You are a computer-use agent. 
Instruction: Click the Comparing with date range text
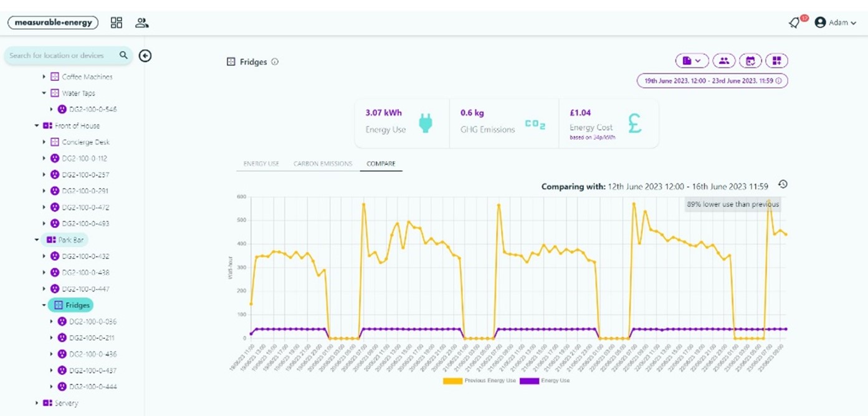pyautogui.click(x=654, y=186)
